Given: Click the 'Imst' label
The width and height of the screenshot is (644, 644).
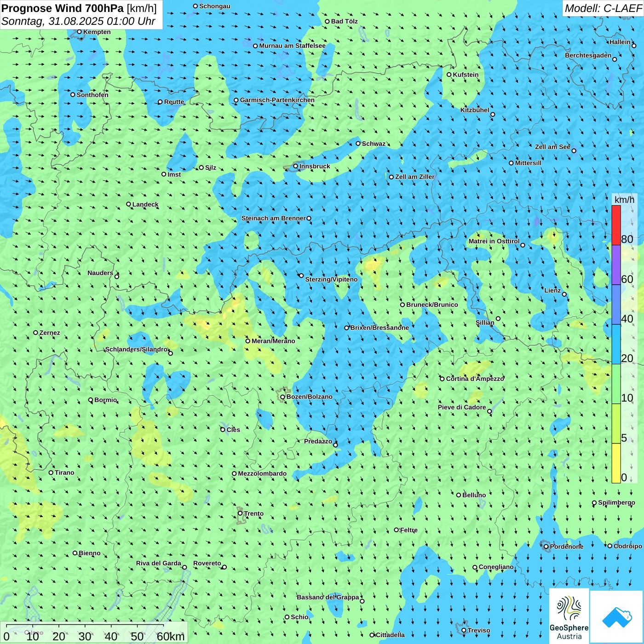Looking at the screenshot, I should (x=174, y=174).
